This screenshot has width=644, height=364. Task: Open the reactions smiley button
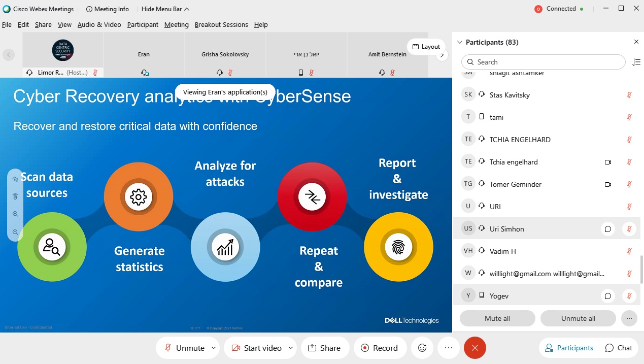[422, 348]
